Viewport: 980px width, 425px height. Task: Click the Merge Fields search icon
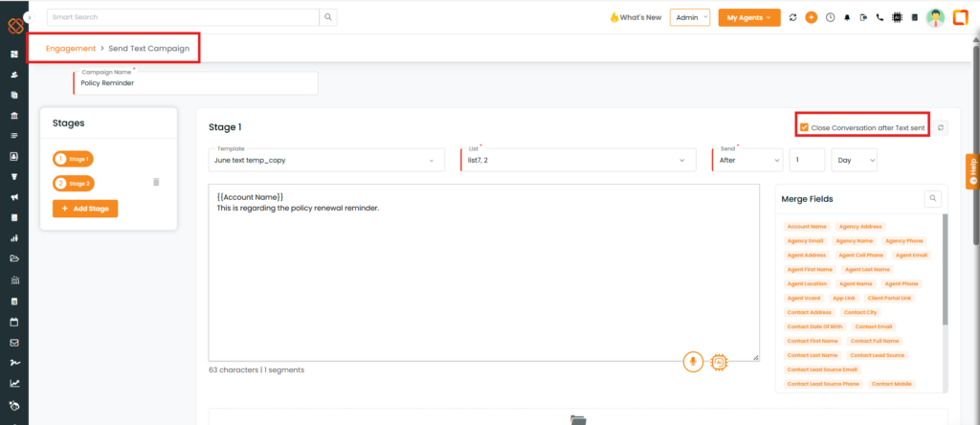coord(931,198)
